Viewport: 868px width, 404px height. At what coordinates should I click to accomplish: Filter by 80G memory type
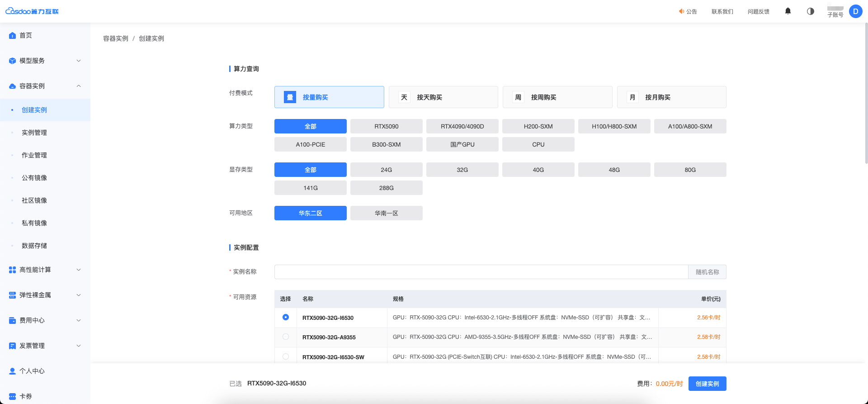click(690, 170)
